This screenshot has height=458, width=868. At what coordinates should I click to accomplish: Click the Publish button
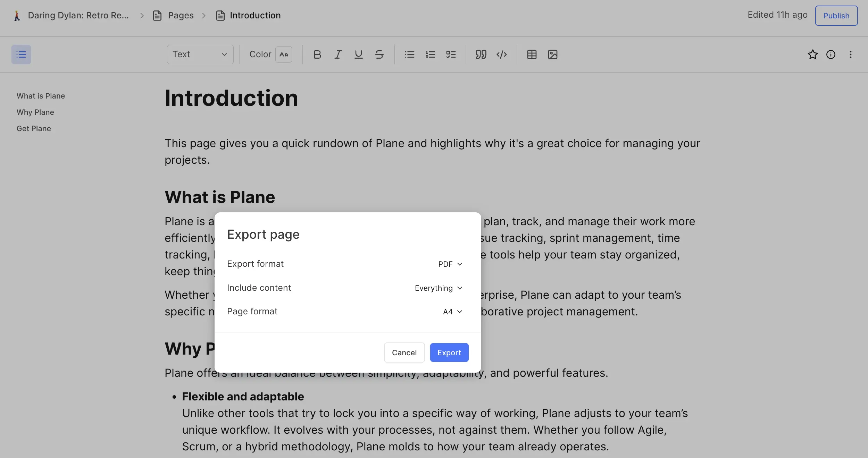(836, 16)
